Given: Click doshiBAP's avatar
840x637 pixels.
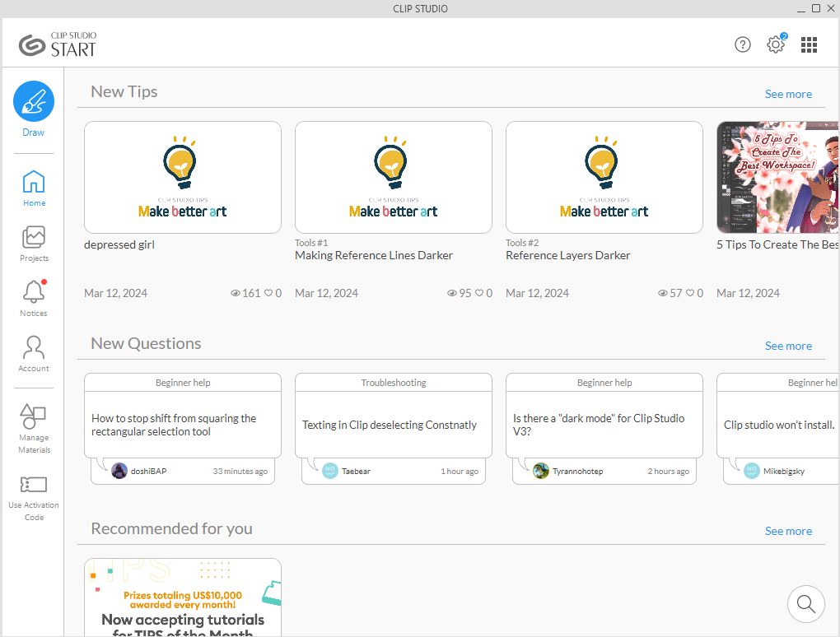Looking at the screenshot, I should click(x=119, y=471).
